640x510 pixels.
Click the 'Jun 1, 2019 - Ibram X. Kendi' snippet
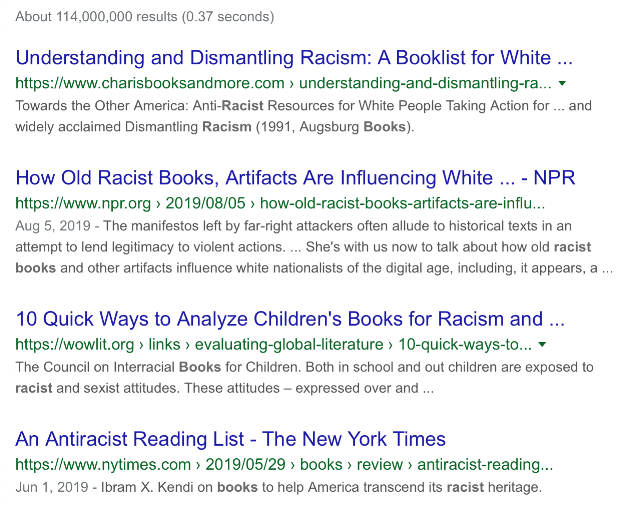(x=278, y=488)
